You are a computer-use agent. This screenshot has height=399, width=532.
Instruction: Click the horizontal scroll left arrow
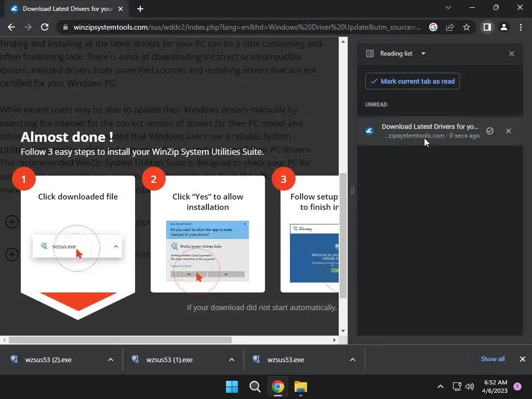4,340
